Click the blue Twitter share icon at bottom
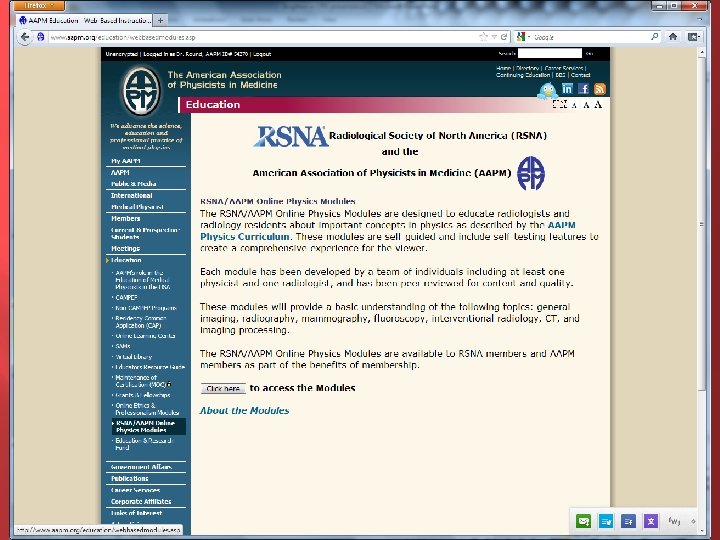This screenshot has width=720, height=540. click(606, 521)
